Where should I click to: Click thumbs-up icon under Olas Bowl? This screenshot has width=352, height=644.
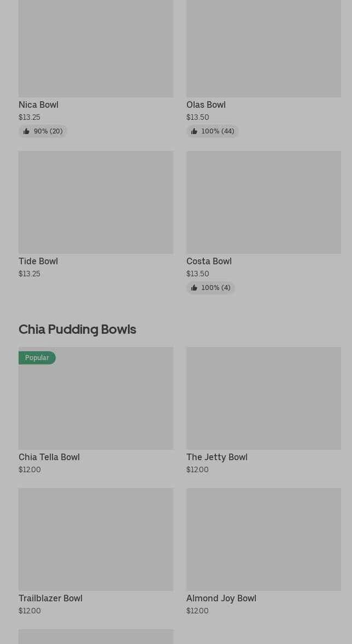coord(194,131)
